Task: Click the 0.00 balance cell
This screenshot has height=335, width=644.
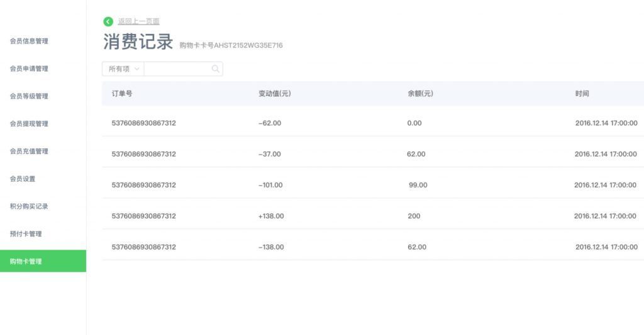Action: coord(414,123)
